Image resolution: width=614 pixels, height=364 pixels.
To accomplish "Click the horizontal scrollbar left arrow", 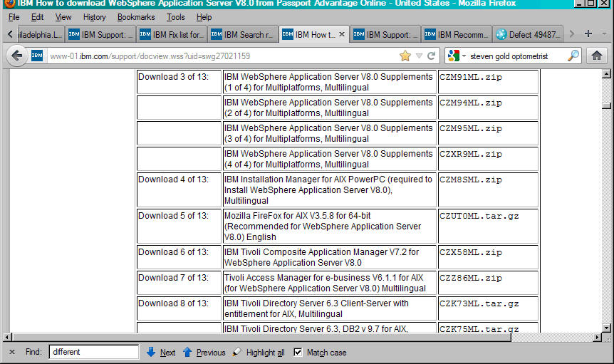I will click(x=6, y=337).
